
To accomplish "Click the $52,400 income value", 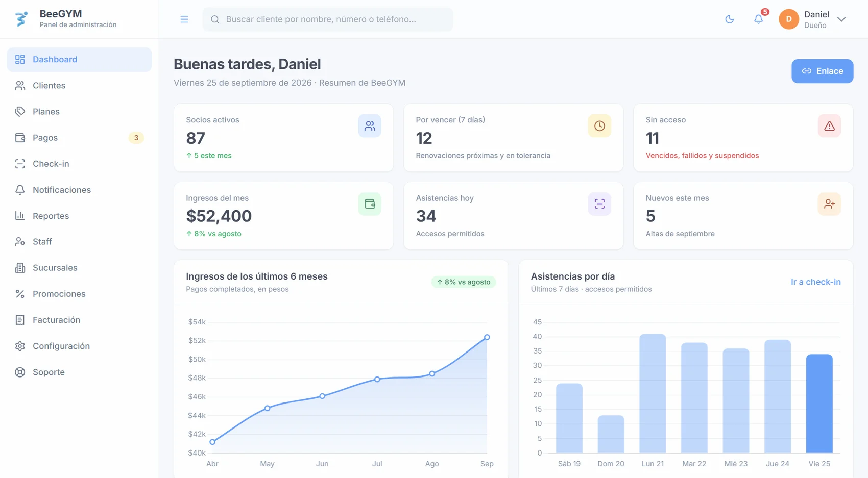I will [x=219, y=216].
